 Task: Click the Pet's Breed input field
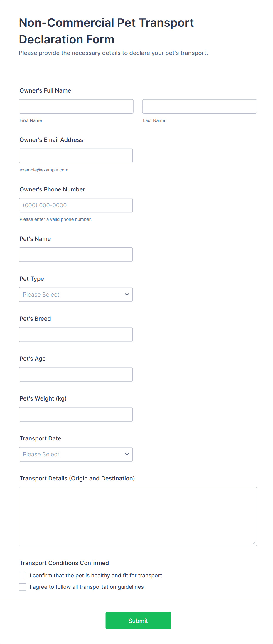(x=76, y=334)
